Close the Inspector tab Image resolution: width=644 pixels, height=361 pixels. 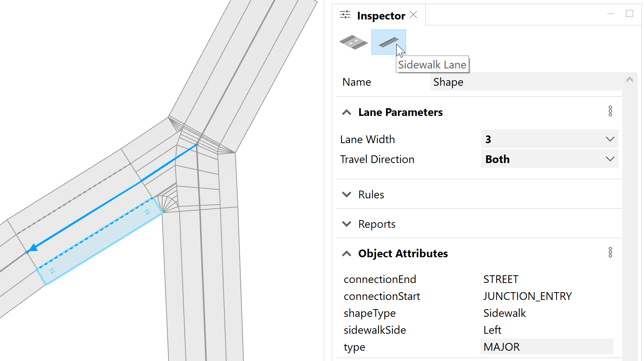(414, 15)
